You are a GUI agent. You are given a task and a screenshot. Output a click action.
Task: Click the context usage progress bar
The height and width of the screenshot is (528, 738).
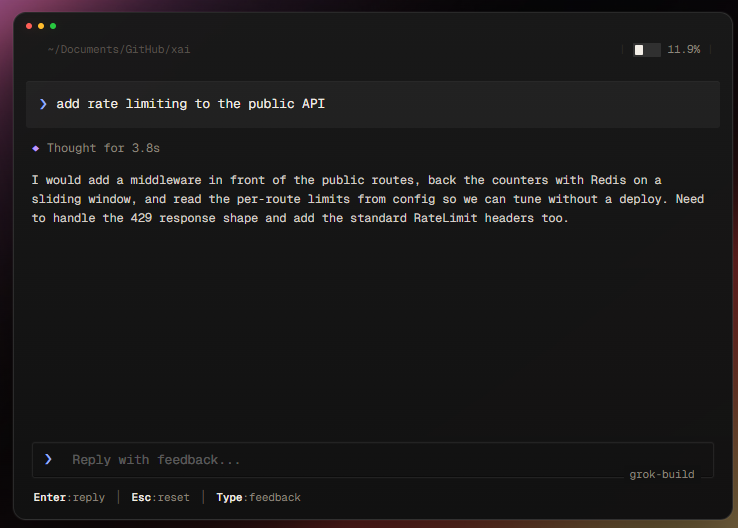647,50
